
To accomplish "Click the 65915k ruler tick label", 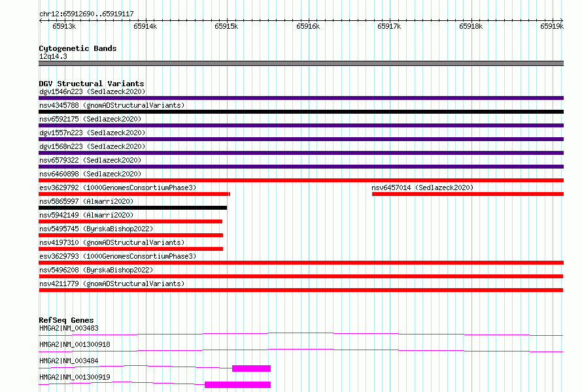I will click(226, 26).
